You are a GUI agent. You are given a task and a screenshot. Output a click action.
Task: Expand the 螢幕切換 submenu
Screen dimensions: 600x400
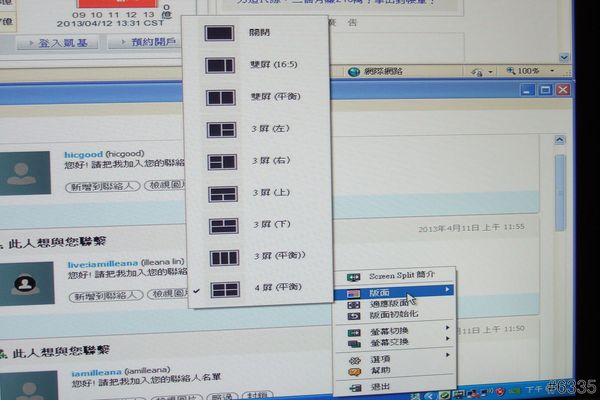point(395,331)
